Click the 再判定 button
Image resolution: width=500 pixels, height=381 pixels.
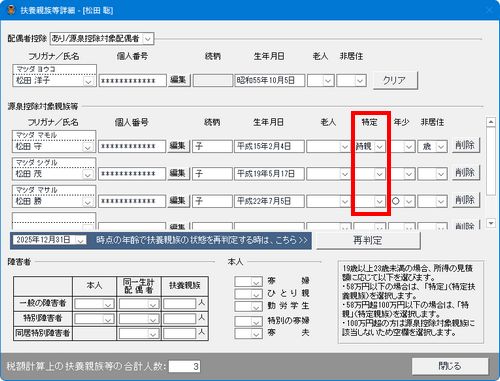point(368,240)
